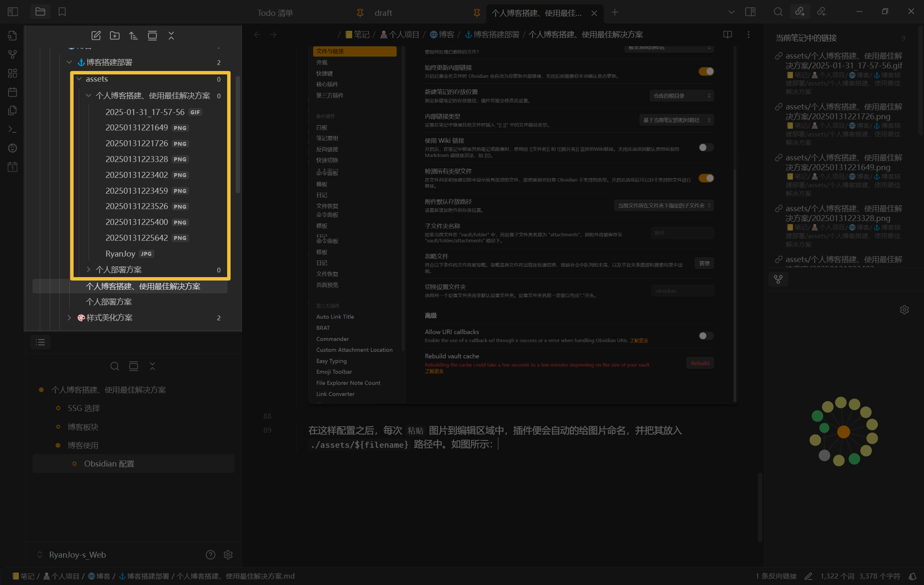
Task: Toggle Allow URI callbacks switch
Action: point(706,336)
